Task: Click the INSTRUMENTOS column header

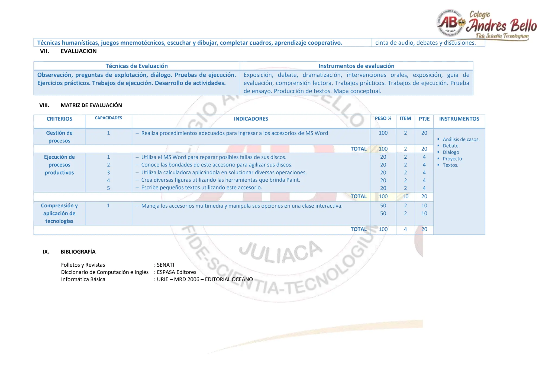Action: click(x=459, y=119)
